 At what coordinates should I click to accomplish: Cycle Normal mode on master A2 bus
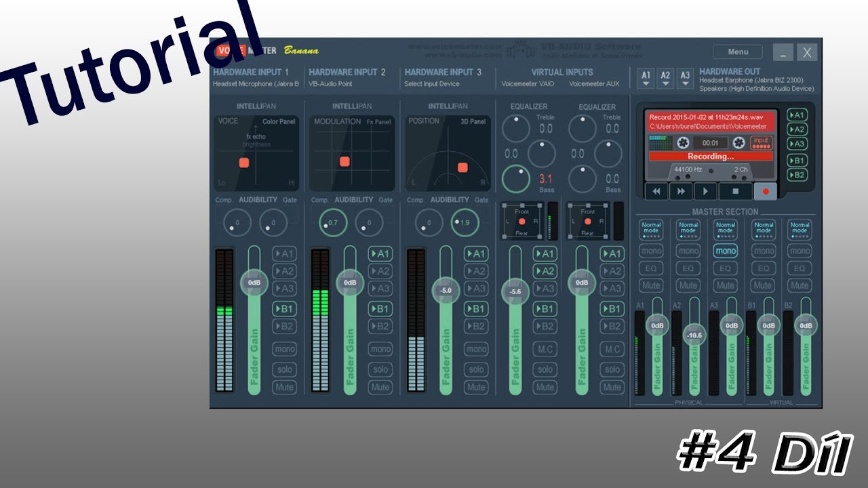(x=688, y=229)
